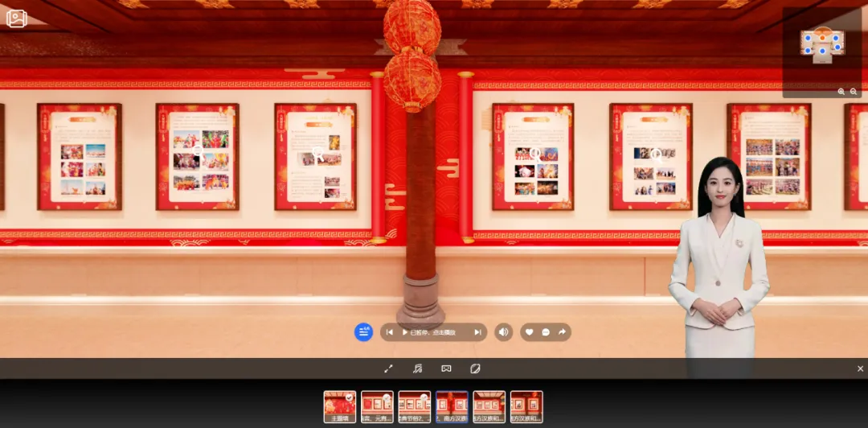Screen dimensions: 868x428
Task: Open the second scene thumbnail mentioning 元宵
Action: pos(377,407)
